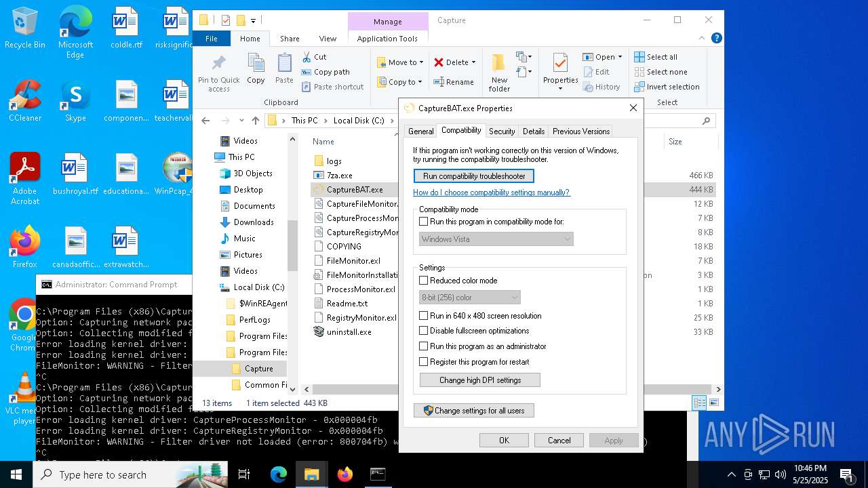Screen dimensions: 868x488
Task: Open WinPcap installer desktop icon
Action: pyautogui.click(x=176, y=174)
